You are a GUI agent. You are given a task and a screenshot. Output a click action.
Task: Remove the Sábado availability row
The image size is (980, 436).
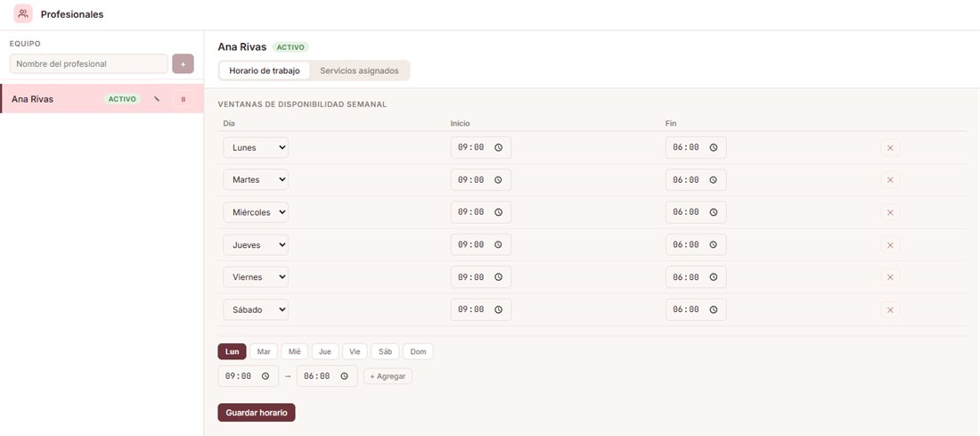[x=890, y=309]
